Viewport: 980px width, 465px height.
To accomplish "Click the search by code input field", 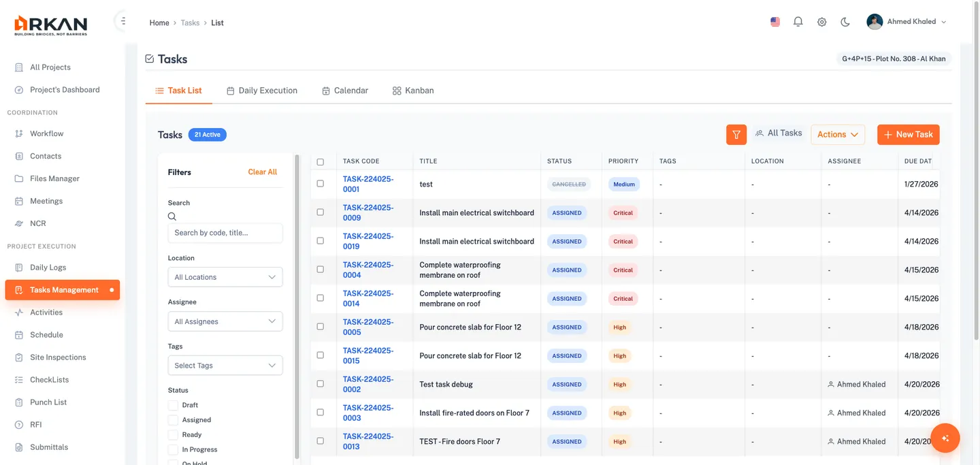I will 225,233.
